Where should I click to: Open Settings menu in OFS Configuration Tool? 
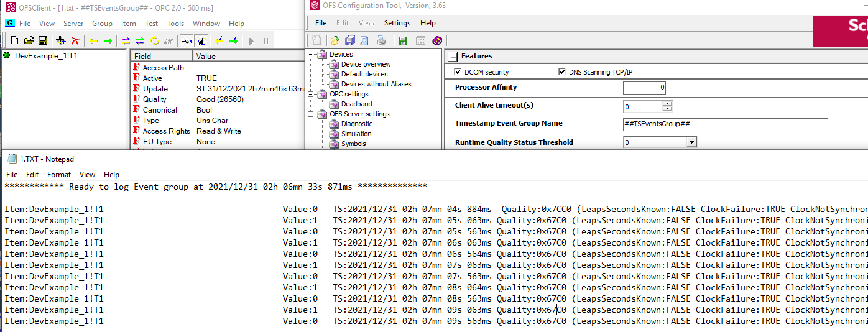[397, 23]
